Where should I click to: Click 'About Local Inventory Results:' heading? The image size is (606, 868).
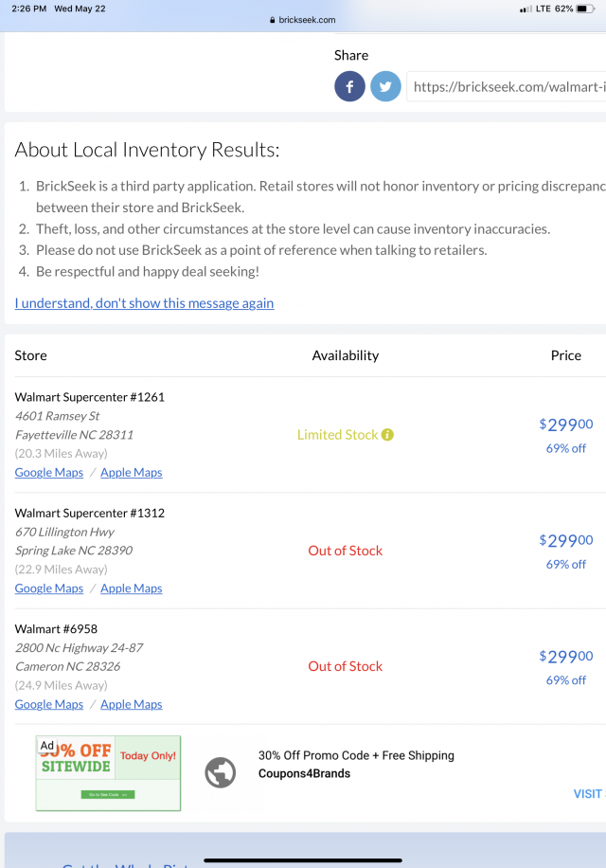tap(147, 150)
